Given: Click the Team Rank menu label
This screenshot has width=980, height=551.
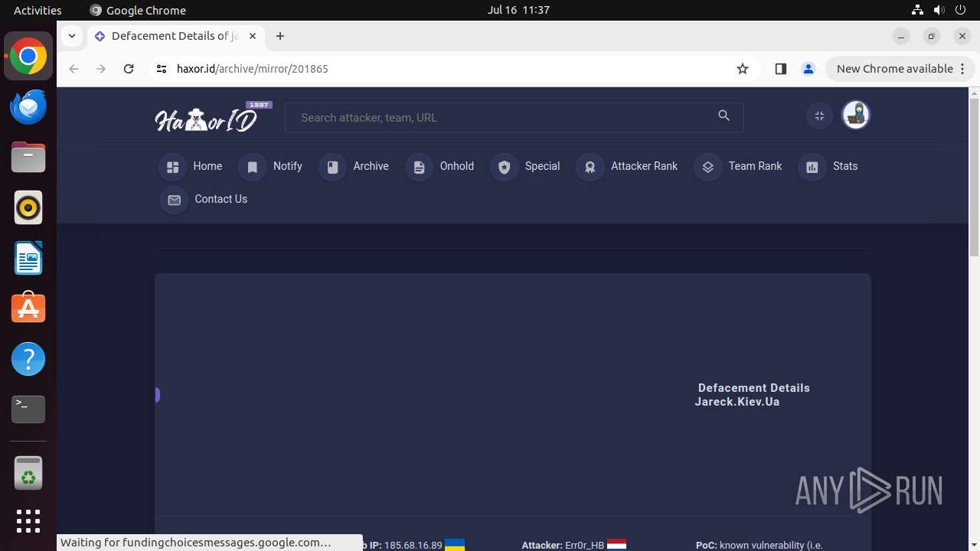Looking at the screenshot, I should (755, 166).
